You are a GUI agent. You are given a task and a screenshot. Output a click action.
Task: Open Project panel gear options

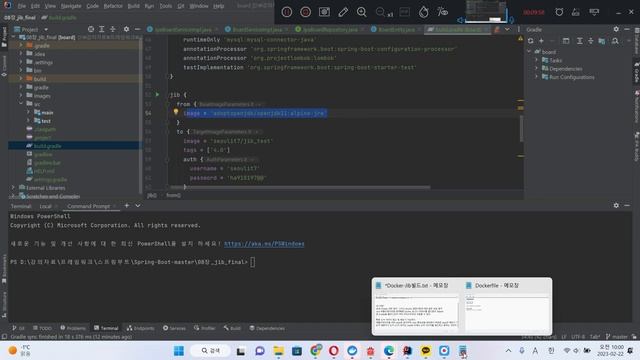click(126, 29)
